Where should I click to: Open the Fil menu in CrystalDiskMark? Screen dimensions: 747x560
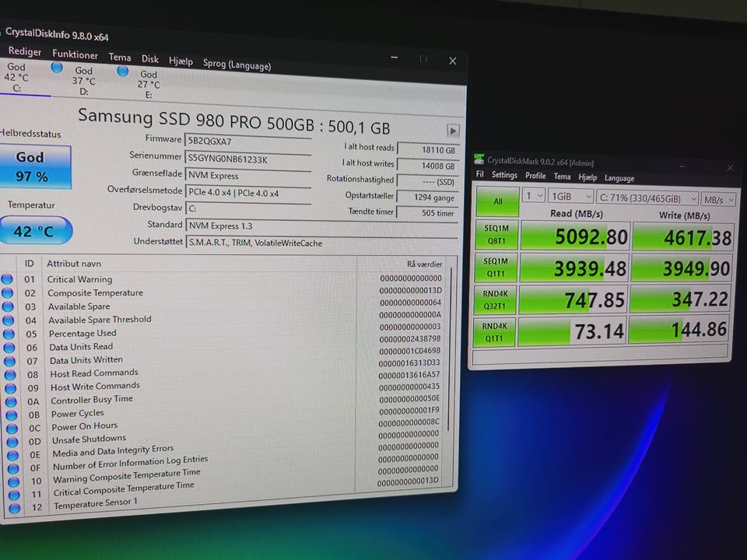(x=480, y=174)
